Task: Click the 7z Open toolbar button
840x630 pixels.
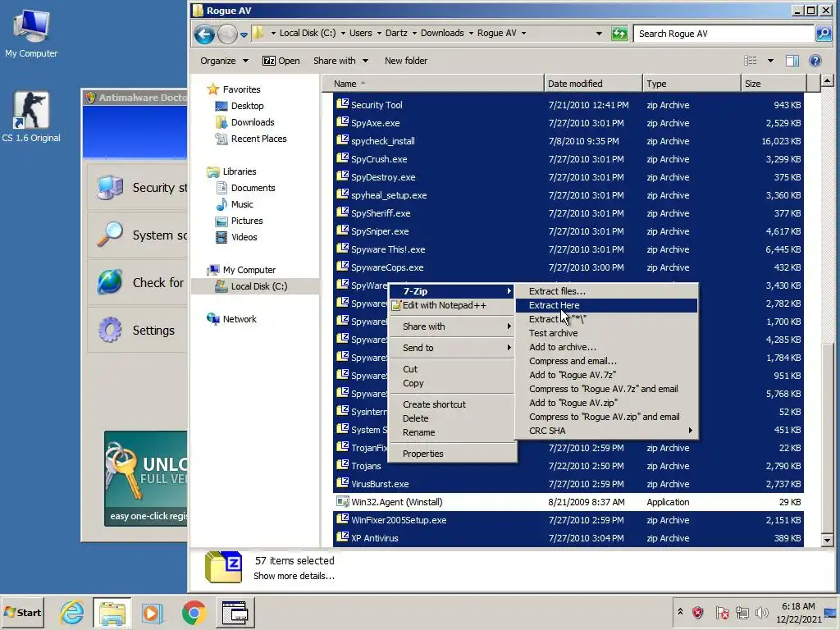Action: 281,61
